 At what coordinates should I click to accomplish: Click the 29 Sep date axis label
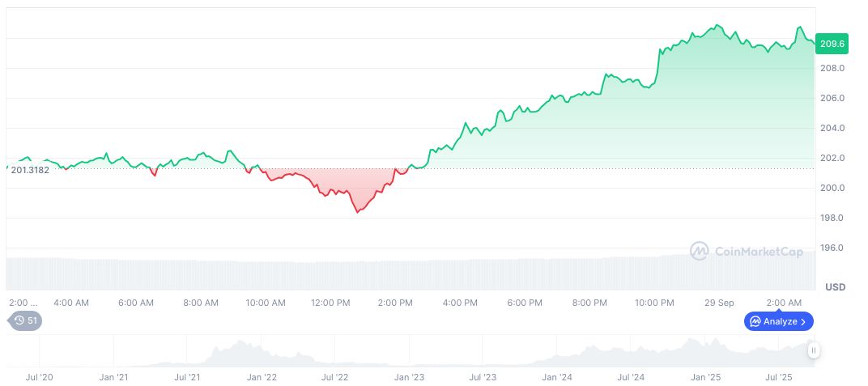coord(719,303)
